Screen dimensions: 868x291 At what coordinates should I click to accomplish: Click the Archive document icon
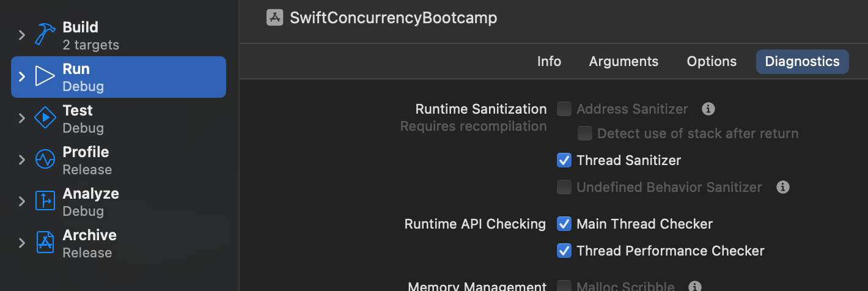pos(45,243)
